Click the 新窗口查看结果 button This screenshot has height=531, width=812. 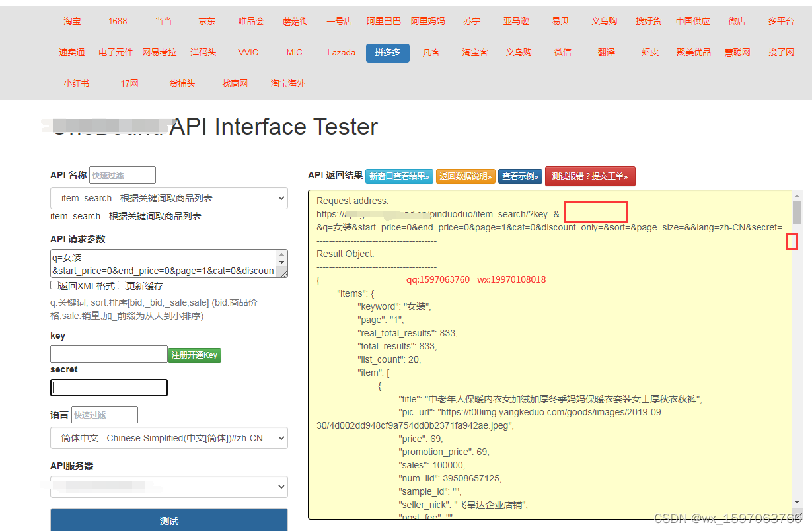400,176
